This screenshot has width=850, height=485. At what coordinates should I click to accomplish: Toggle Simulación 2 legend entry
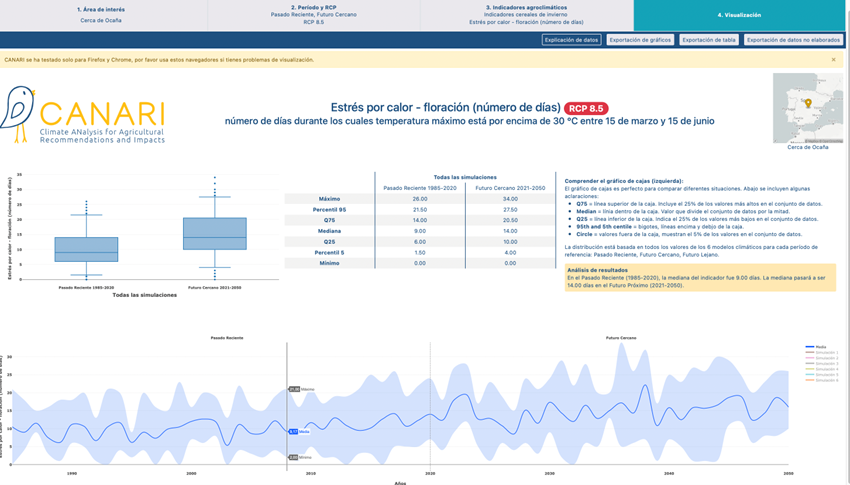[825, 358]
